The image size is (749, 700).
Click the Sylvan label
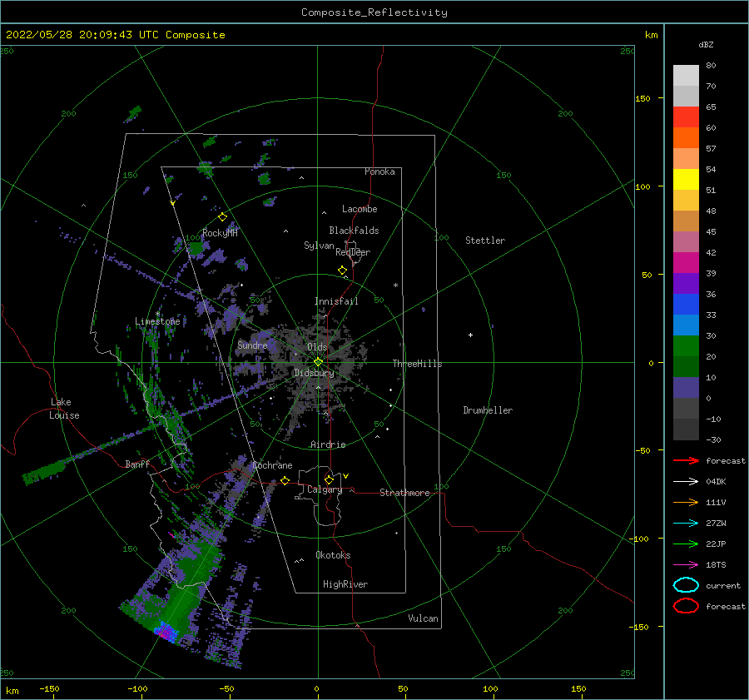[x=319, y=246]
